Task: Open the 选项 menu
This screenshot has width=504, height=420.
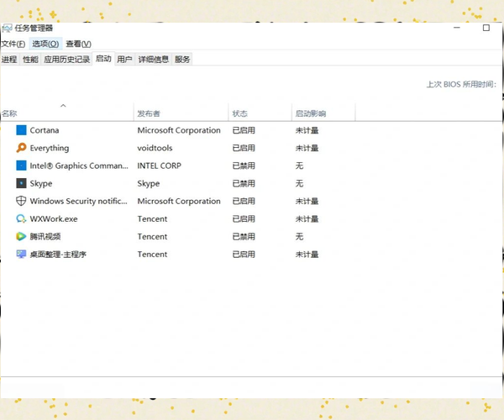Action: click(x=45, y=44)
